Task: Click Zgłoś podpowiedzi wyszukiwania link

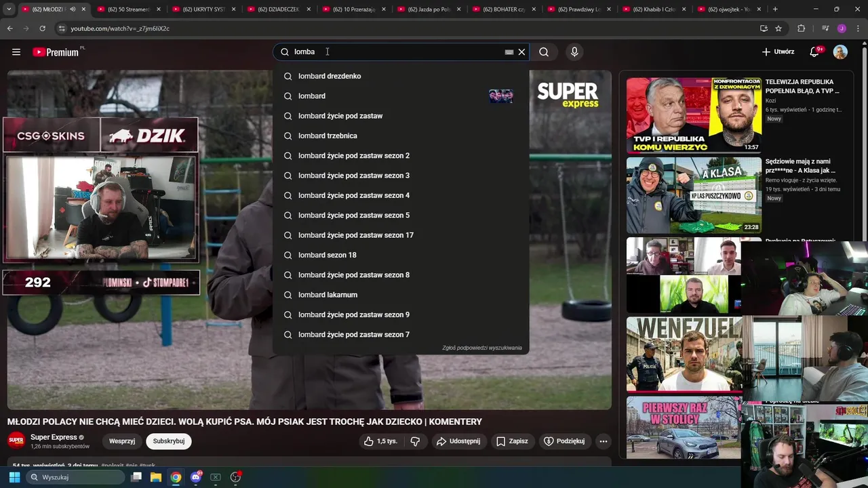Action: point(481,348)
